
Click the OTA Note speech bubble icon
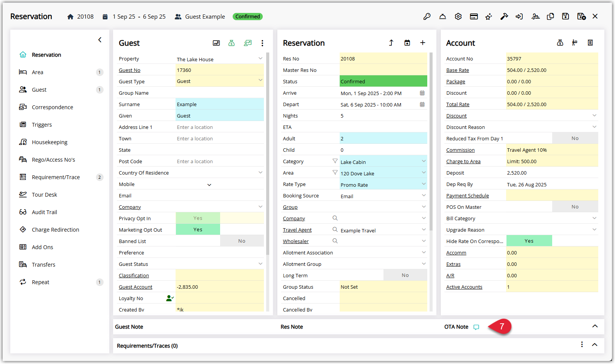tap(476, 327)
